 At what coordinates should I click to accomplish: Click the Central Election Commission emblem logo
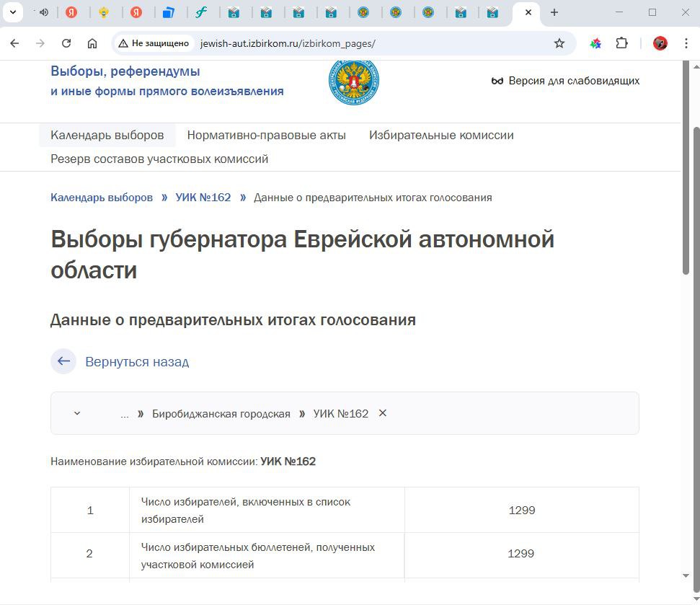[353, 81]
